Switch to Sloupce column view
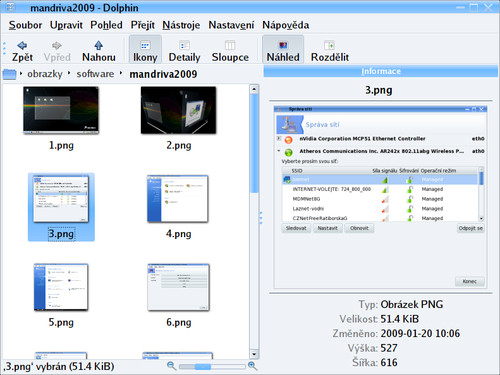Screen dimensions: 500x375 click(230, 51)
